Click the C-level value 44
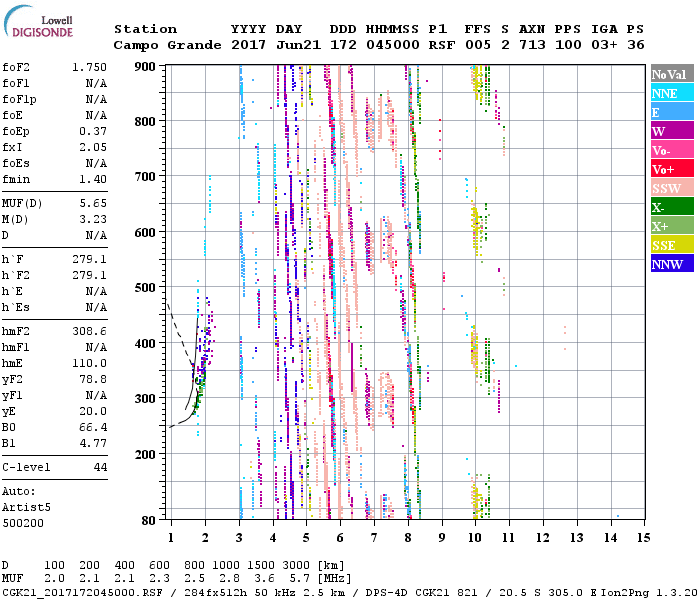 tap(100, 467)
